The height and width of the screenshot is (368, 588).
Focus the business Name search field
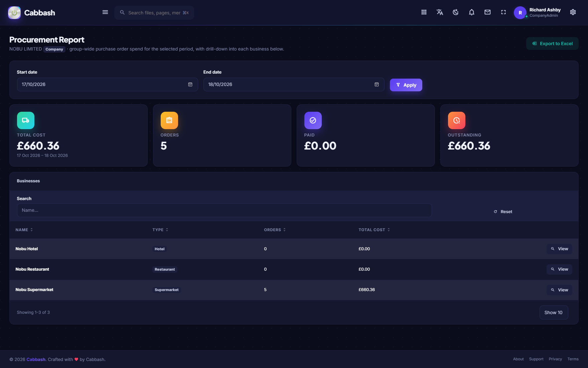pyautogui.click(x=224, y=210)
